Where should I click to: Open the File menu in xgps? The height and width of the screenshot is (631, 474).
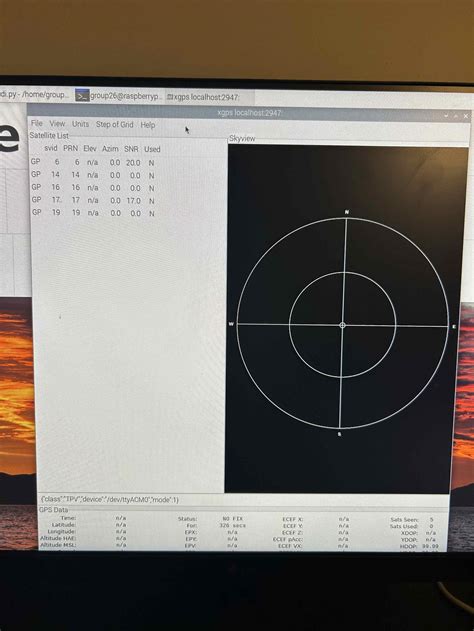coord(37,123)
